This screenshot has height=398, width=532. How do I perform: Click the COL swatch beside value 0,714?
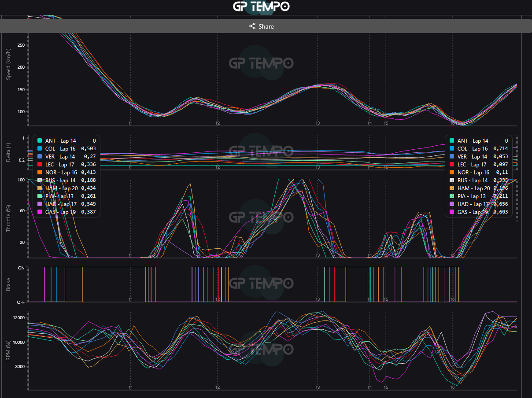point(452,149)
